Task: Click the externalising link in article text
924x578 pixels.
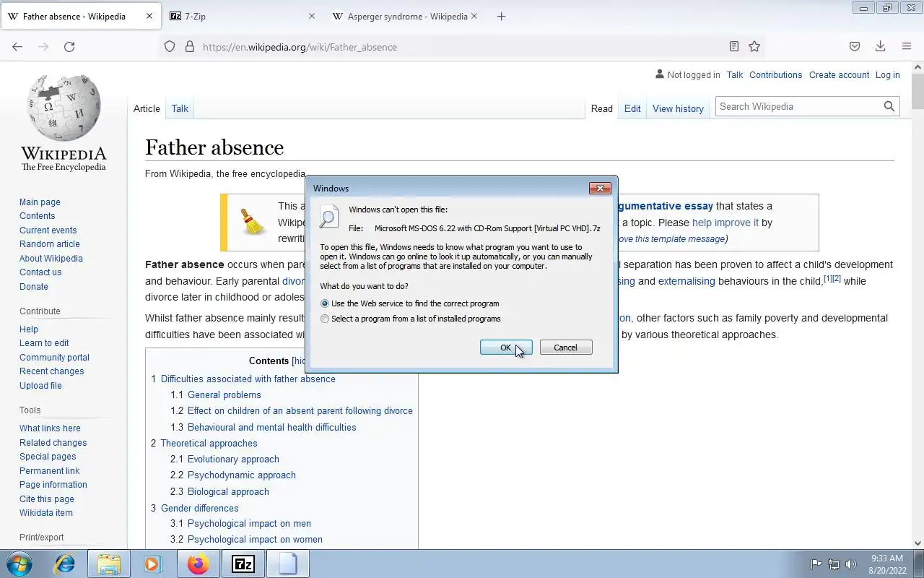Action: click(687, 281)
